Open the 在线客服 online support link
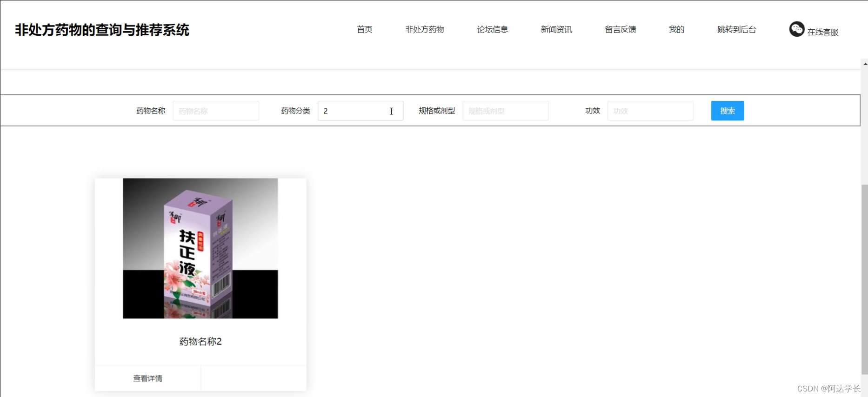This screenshot has width=868, height=397. pos(822,32)
